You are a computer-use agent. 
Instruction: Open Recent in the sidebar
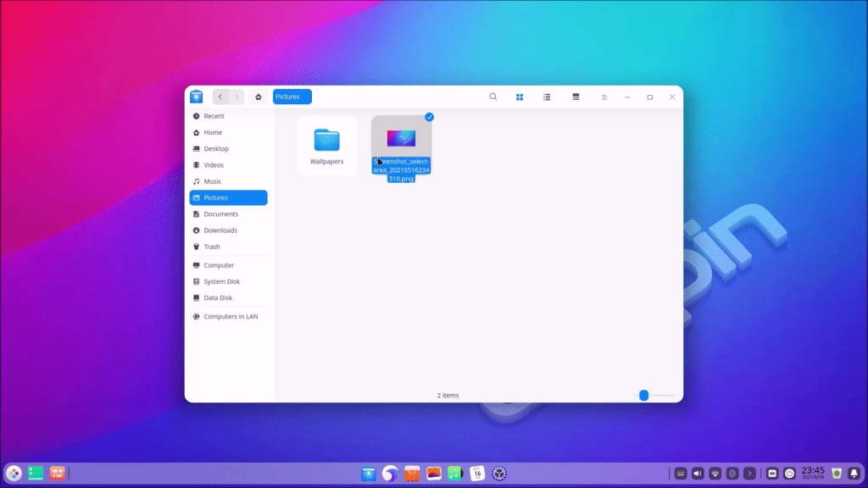click(x=214, y=116)
